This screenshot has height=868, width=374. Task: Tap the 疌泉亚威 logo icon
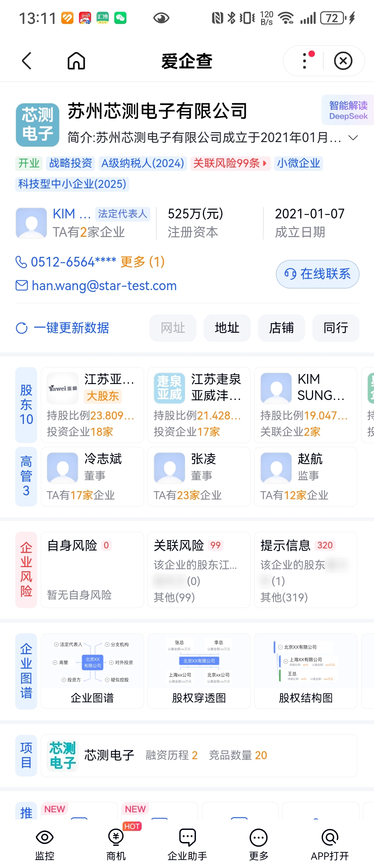[169, 388]
